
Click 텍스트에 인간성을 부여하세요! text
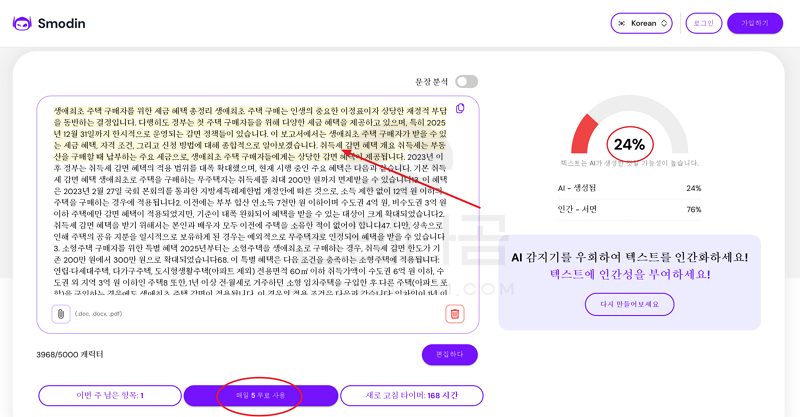click(630, 275)
